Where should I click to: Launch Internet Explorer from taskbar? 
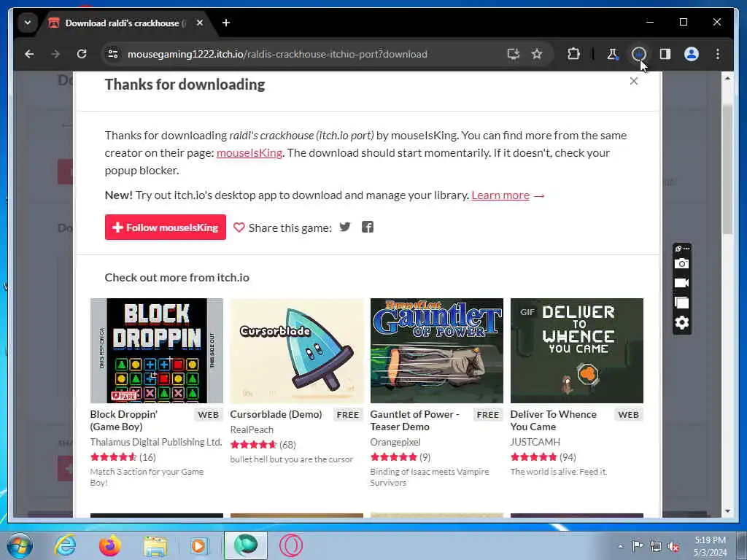[x=65, y=545]
